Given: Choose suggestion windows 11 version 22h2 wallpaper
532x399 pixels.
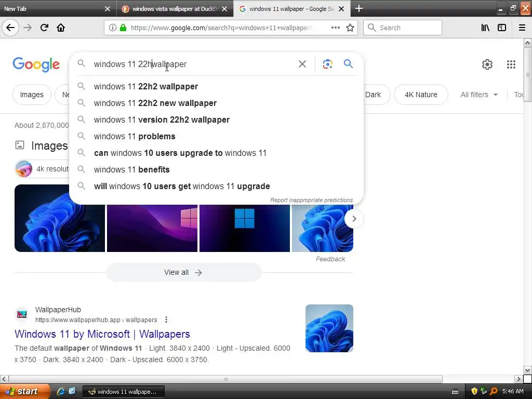Looking at the screenshot, I should tap(216, 120).
